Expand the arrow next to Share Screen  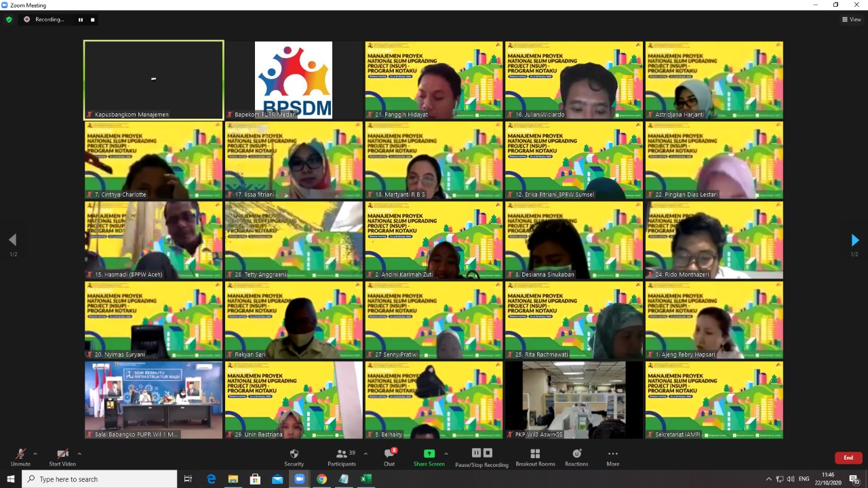(446, 453)
